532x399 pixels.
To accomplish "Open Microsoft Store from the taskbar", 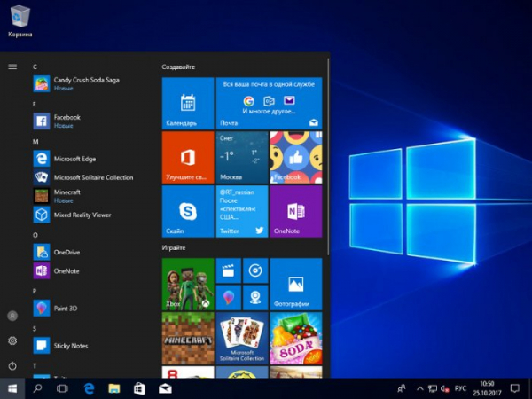I will coord(139,388).
